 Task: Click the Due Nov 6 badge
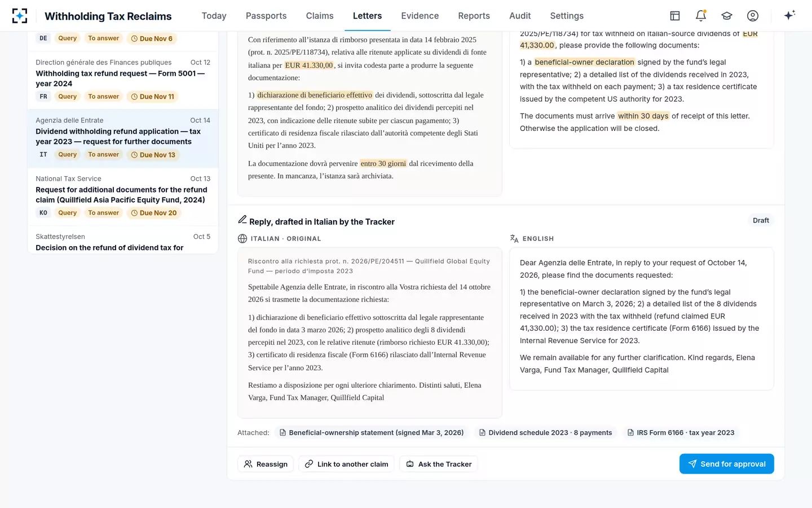pos(152,38)
